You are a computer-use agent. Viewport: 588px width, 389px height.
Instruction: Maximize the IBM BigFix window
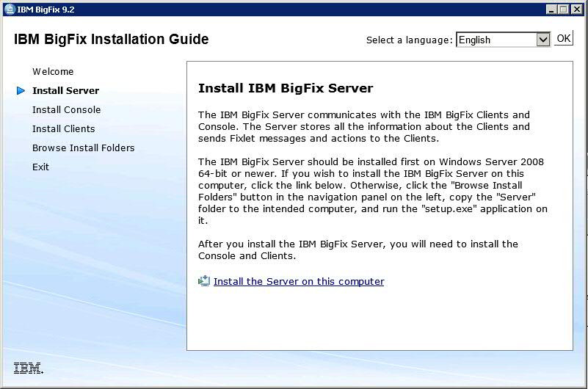pyautogui.click(x=564, y=10)
